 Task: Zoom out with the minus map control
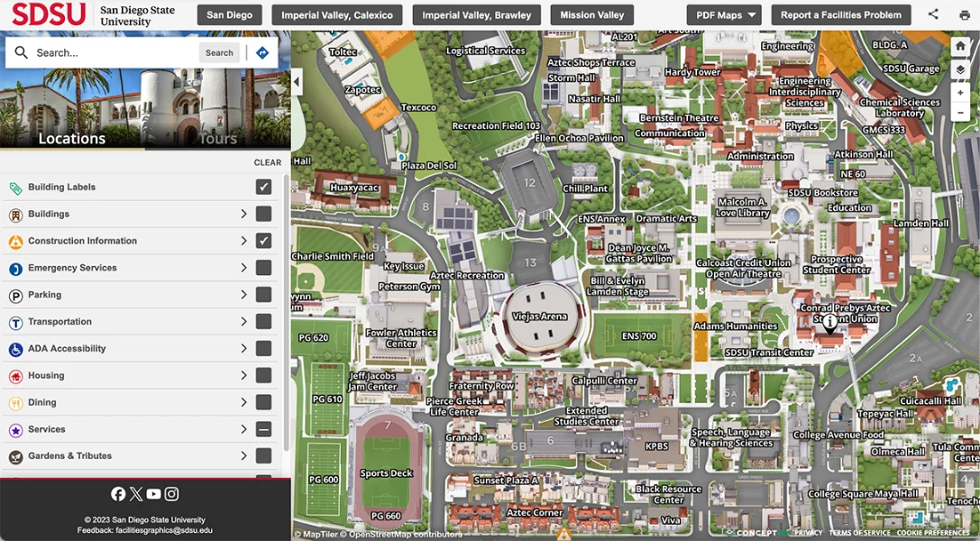pyautogui.click(x=961, y=113)
